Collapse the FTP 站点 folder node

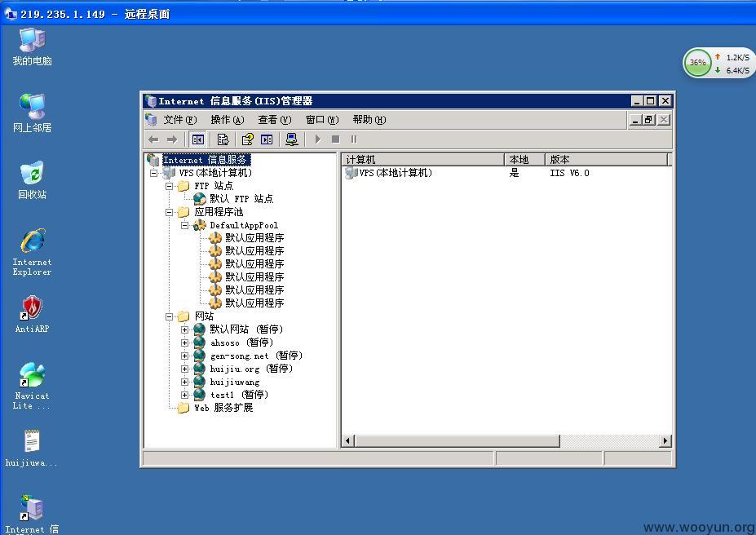pyautogui.click(x=170, y=186)
